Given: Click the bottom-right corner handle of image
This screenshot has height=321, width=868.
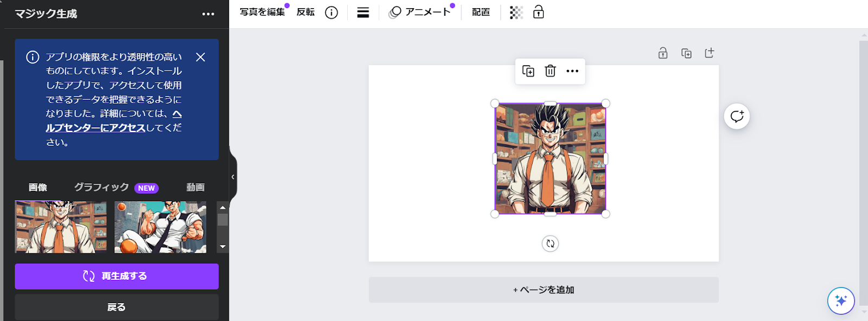Looking at the screenshot, I should pyautogui.click(x=606, y=214).
